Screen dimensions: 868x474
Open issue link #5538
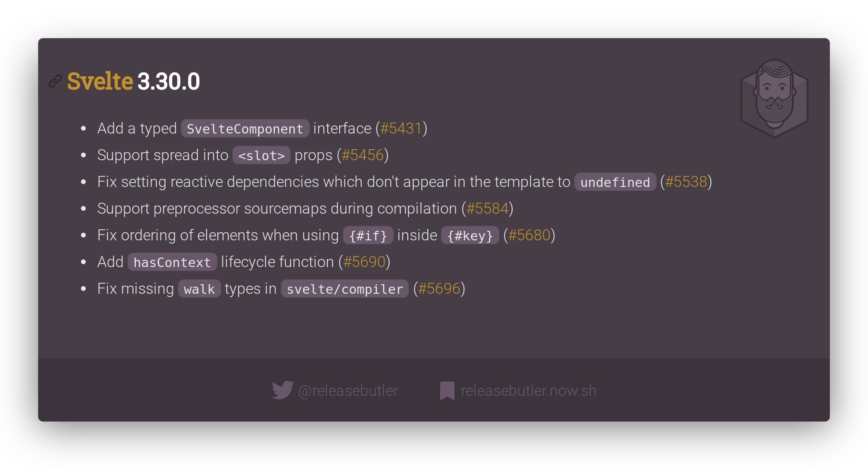[x=686, y=182]
